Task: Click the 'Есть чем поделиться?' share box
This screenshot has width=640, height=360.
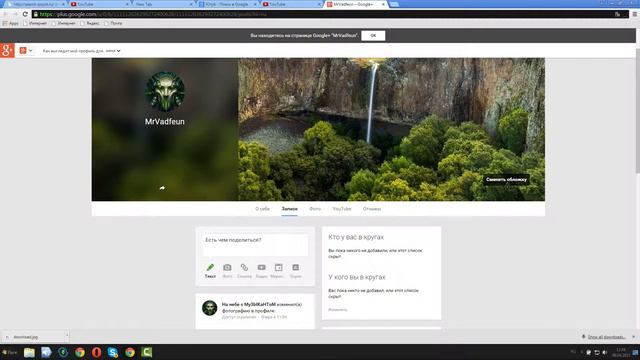Action: click(255, 244)
